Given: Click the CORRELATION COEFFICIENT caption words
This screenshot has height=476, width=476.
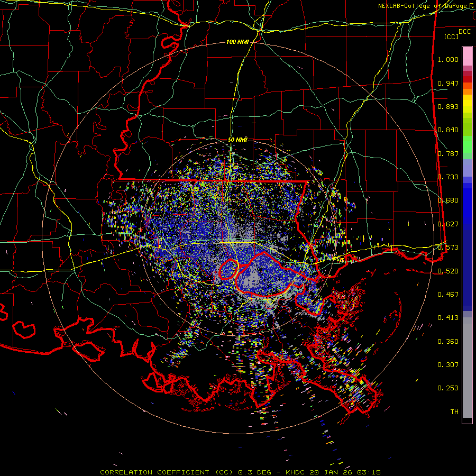Looking at the screenshot, I should [154, 472].
